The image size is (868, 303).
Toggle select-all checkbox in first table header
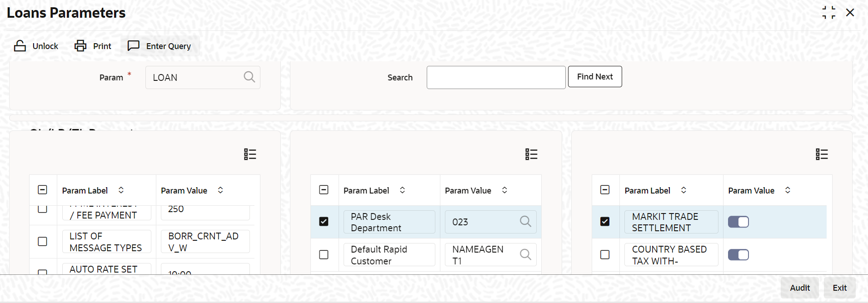[x=42, y=190]
